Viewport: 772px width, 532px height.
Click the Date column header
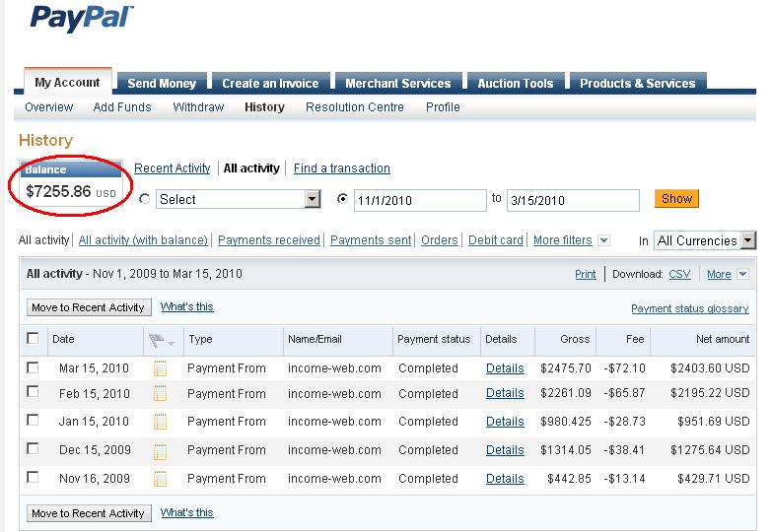point(63,339)
